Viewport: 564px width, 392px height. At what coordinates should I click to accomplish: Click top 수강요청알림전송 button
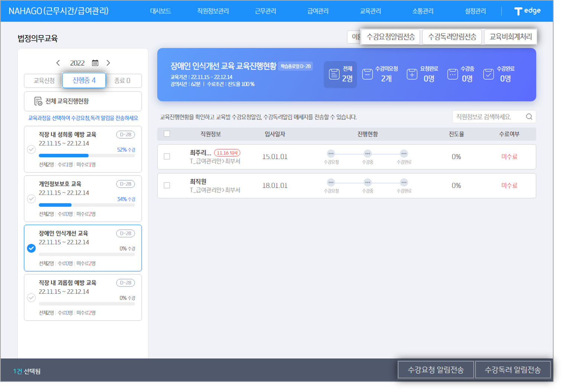(x=390, y=37)
